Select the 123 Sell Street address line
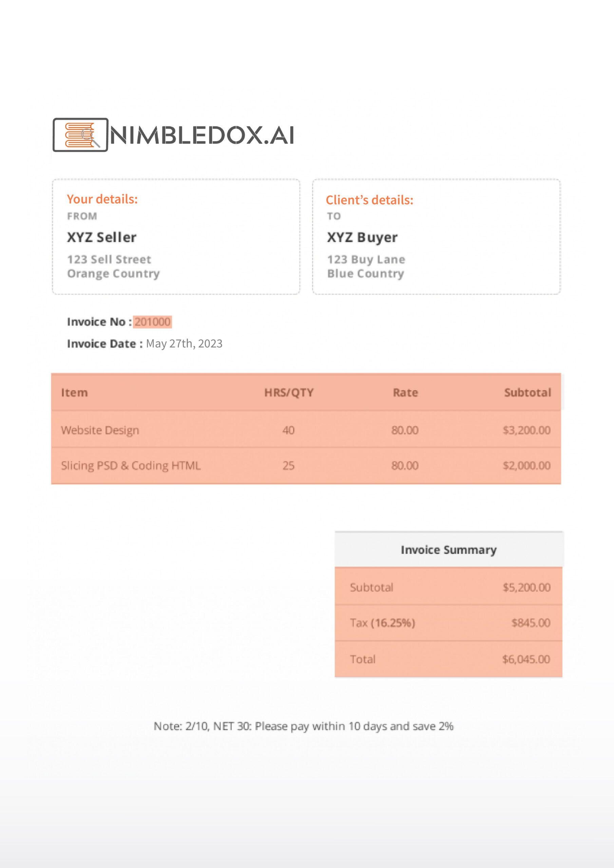614x868 pixels. pos(109,259)
